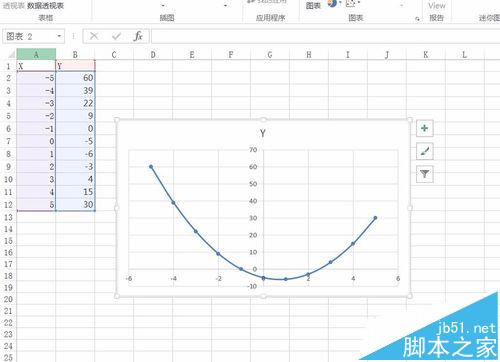Viewport: 500px width, 362px height.
Task: Click cell B11 with value 15
Action: [x=75, y=192]
